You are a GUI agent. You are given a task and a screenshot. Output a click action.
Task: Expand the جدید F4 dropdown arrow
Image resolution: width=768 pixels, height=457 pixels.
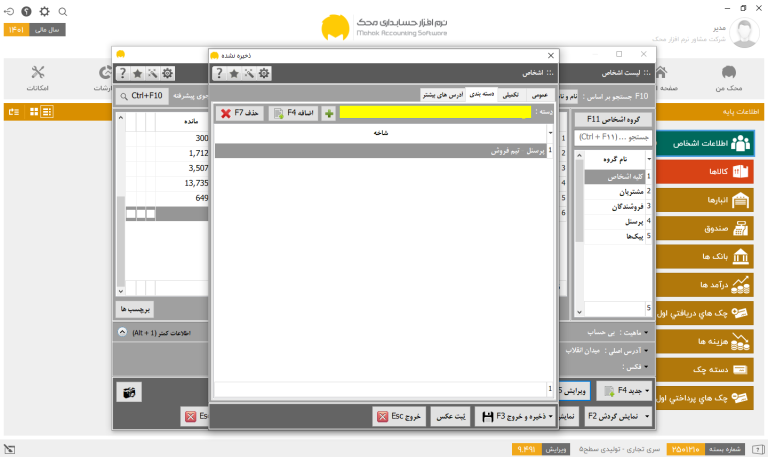647,390
